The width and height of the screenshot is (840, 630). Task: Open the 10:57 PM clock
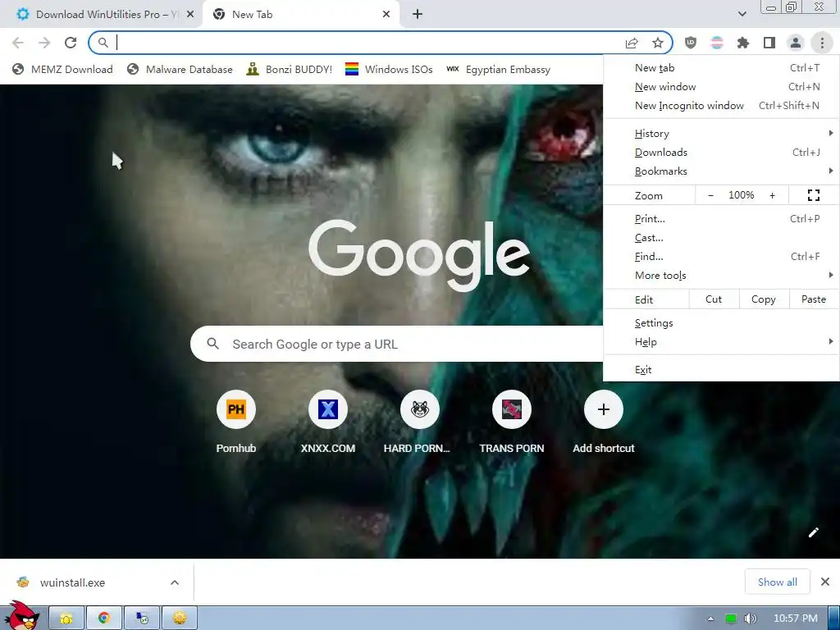796,619
